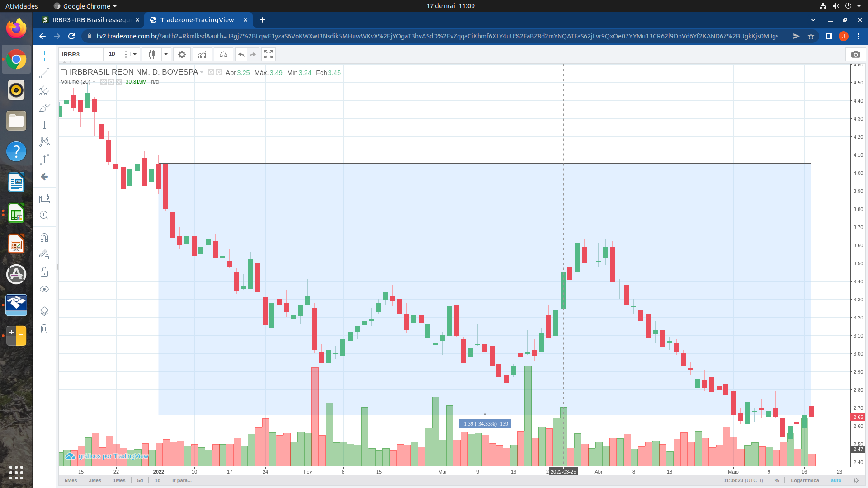Open LibreOffice Calc from the dock

16,213
